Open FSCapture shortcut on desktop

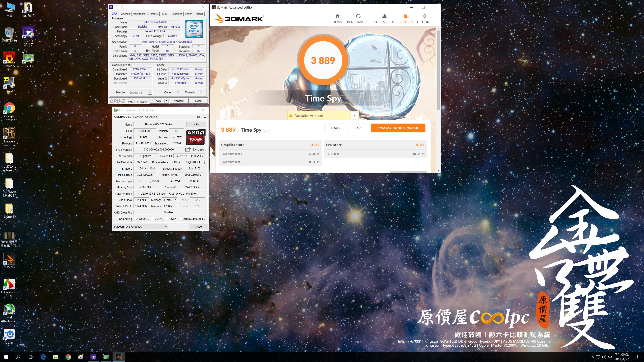coord(9,288)
